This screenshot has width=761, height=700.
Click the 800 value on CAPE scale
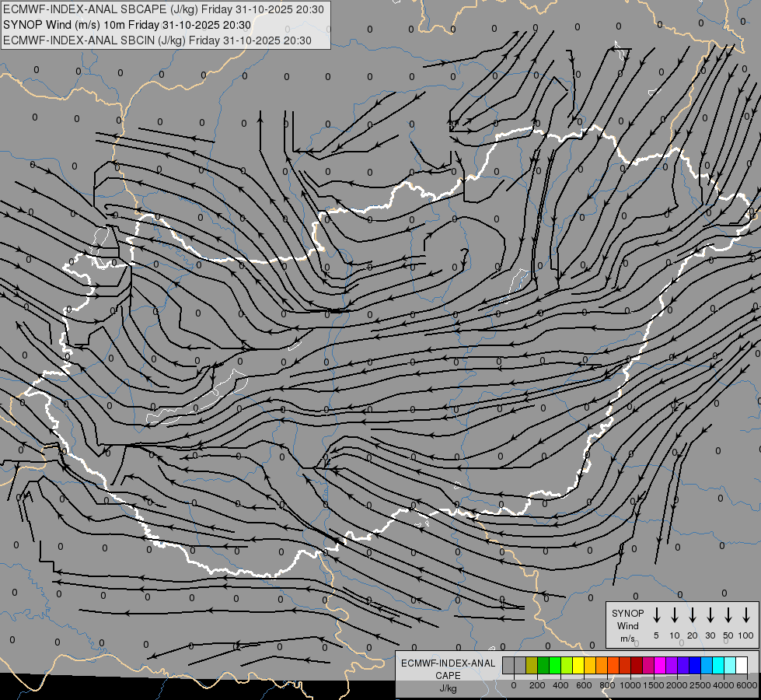[607, 685]
